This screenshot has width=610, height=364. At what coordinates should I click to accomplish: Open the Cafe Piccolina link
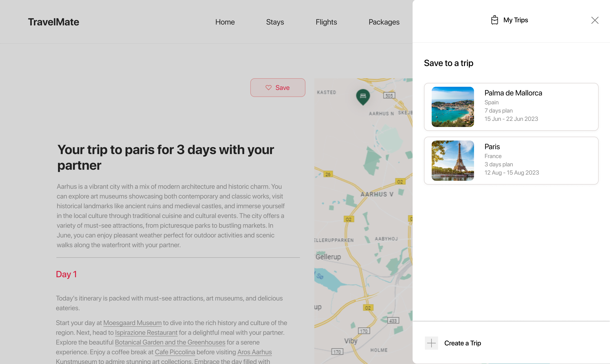[x=175, y=352]
